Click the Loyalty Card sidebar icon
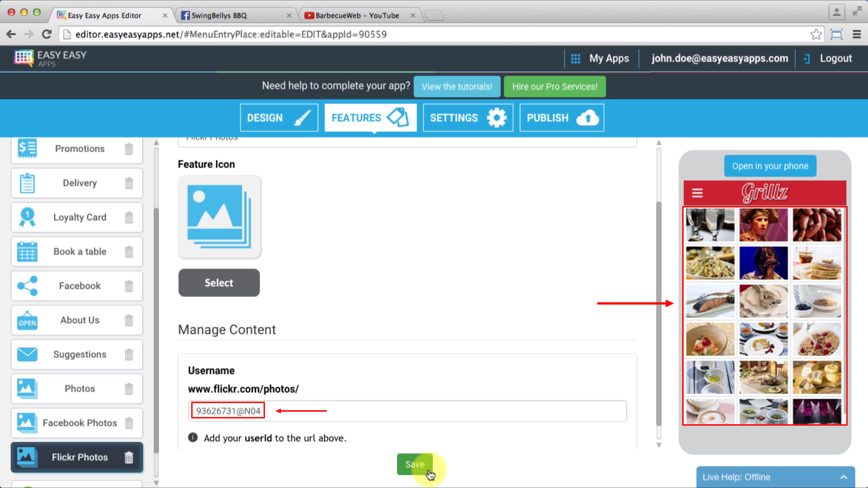Screen dimensions: 868x488 point(27,217)
